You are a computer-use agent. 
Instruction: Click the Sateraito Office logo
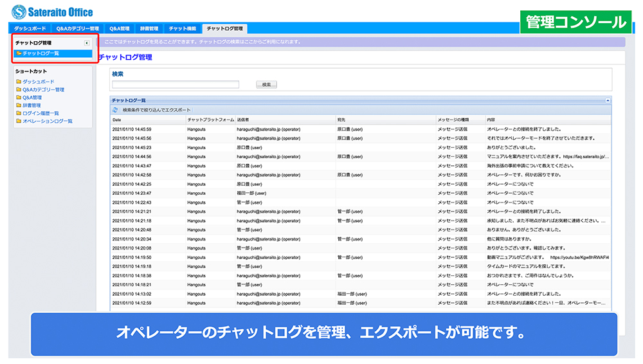click(52, 12)
